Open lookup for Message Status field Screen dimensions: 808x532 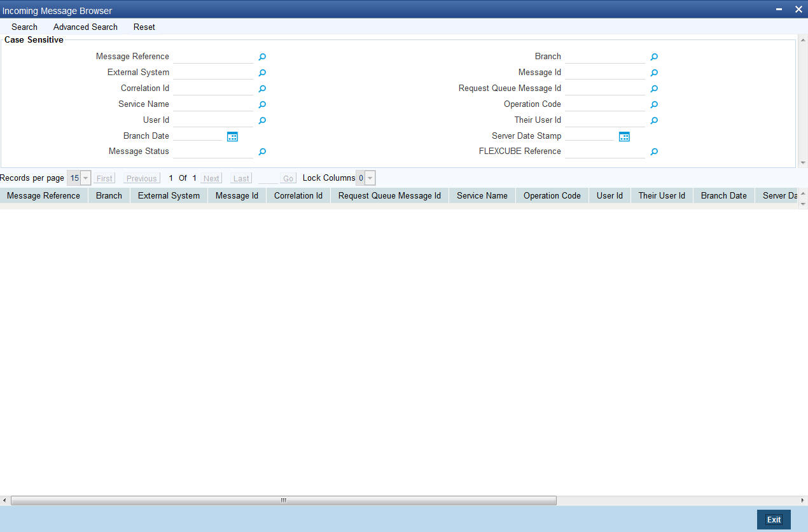point(262,152)
